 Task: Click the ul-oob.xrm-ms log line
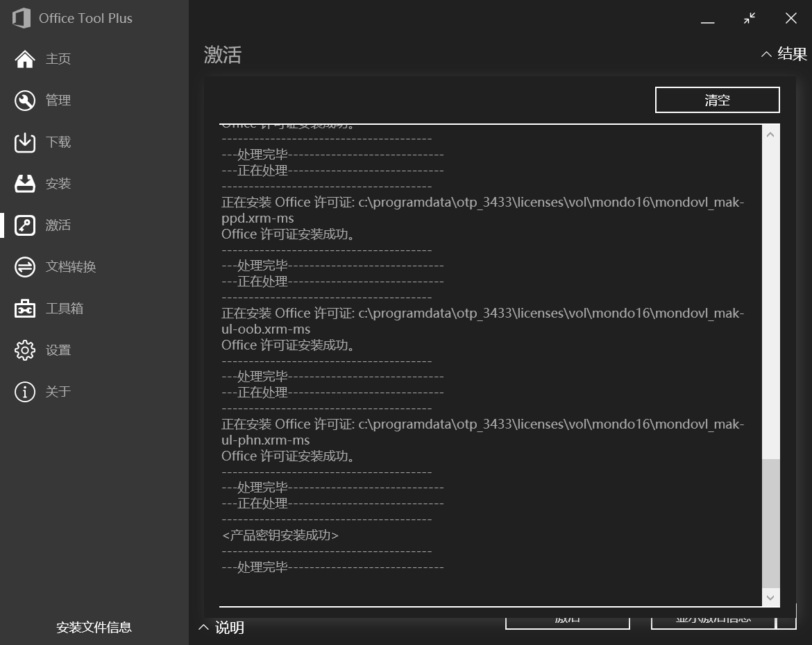pyautogui.click(x=267, y=329)
